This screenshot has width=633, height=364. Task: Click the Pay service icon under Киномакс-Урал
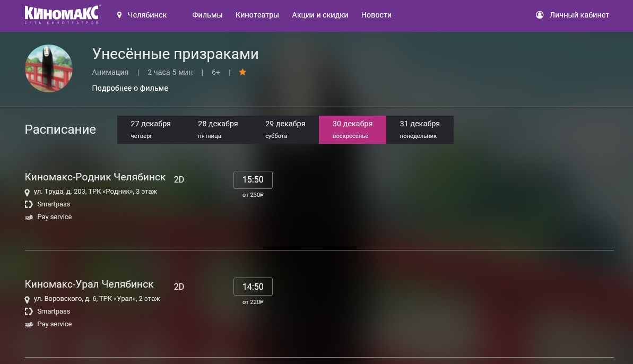pyautogui.click(x=29, y=325)
